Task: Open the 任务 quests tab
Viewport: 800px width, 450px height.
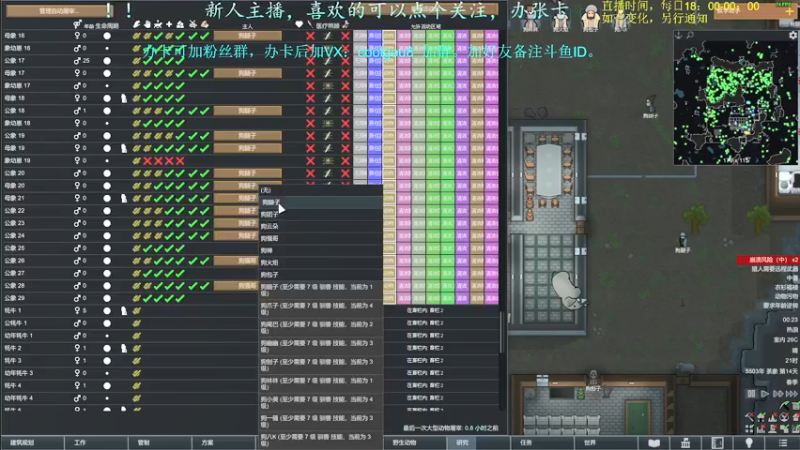Action: [542, 443]
